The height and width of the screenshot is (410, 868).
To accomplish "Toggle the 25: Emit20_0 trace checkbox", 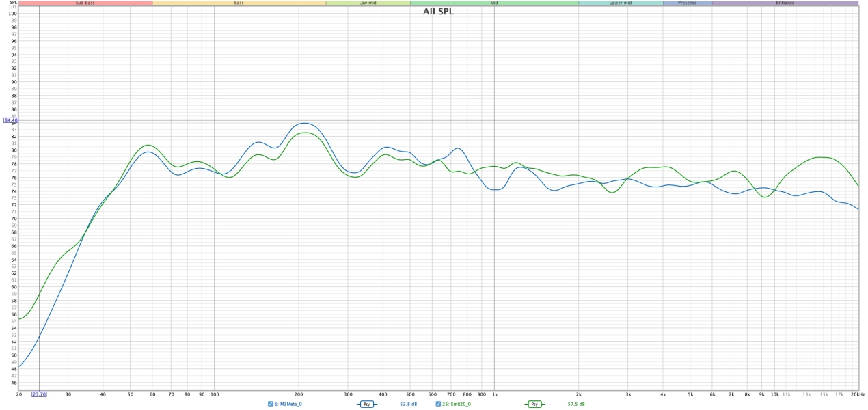I will click(x=438, y=404).
